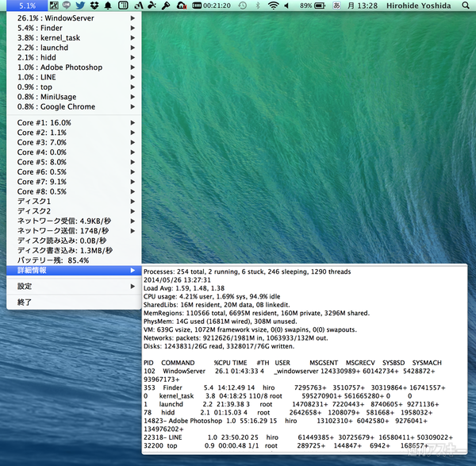The width and height of the screenshot is (476, 466).
Task: Expand the MiniUsage 0.8% process entry
Action: point(74,97)
